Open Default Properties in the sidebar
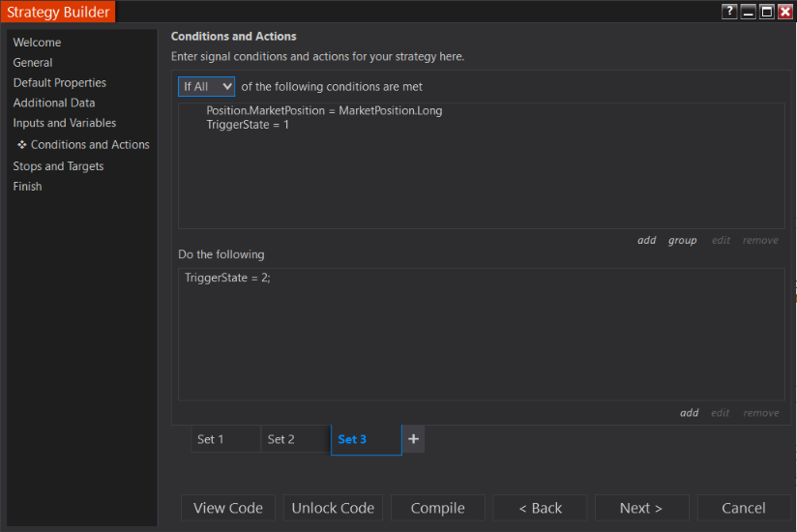797x532 pixels. [60, 83]
